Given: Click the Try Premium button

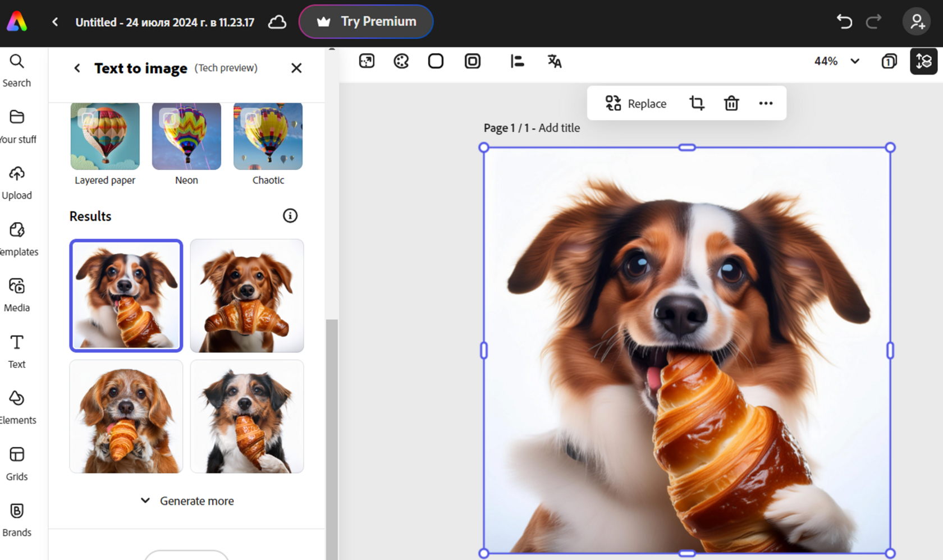Looking at the screenshot, I should 366,22.
